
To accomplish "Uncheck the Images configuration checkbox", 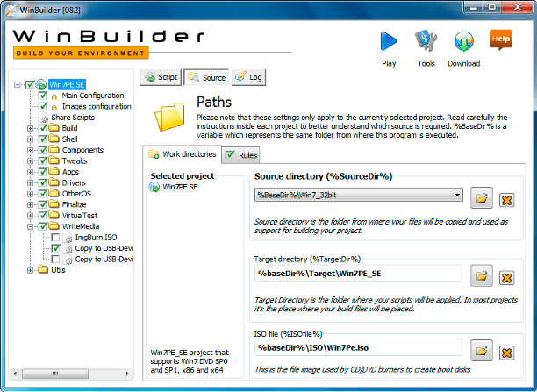I will point(43,106).
